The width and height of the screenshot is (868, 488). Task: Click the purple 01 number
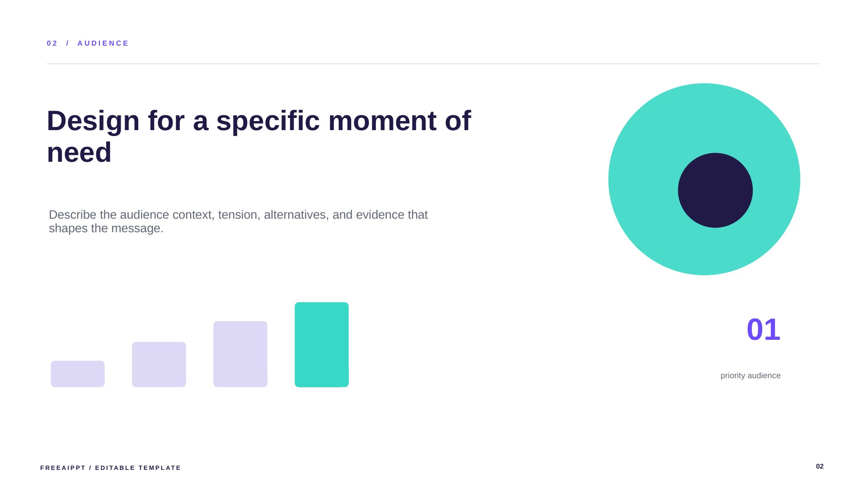click(x=764, y=329)
